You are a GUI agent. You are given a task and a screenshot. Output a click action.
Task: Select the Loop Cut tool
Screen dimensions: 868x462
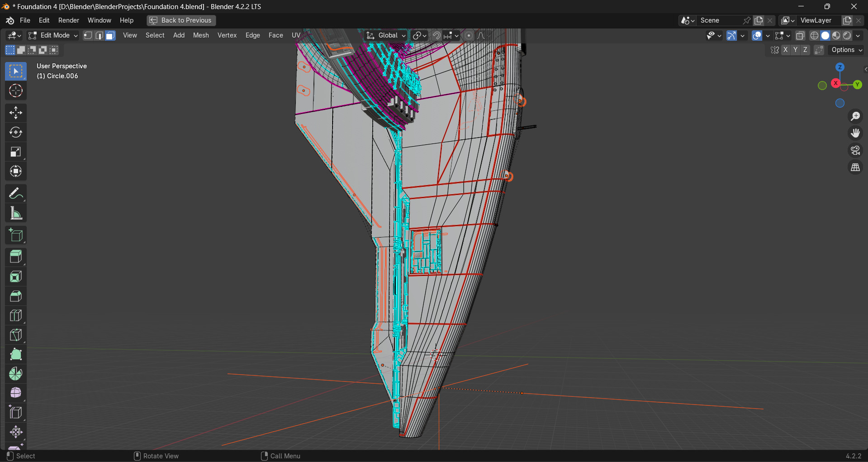point(16,316)
